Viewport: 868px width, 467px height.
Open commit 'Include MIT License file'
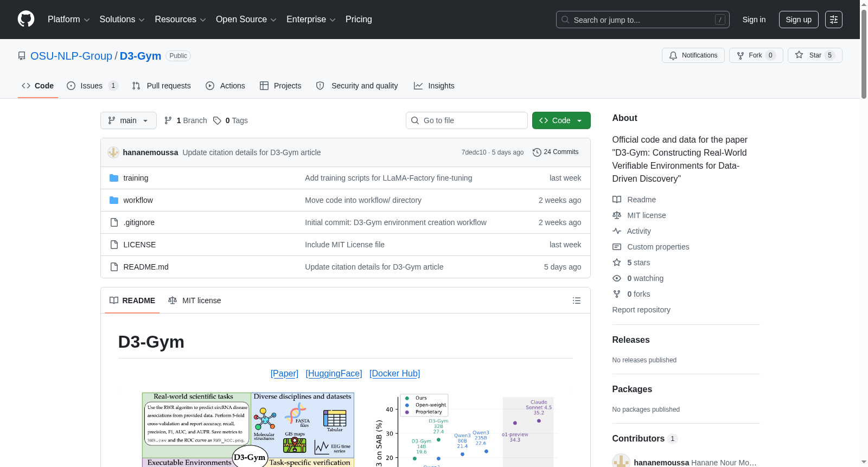tap(344, 245)
